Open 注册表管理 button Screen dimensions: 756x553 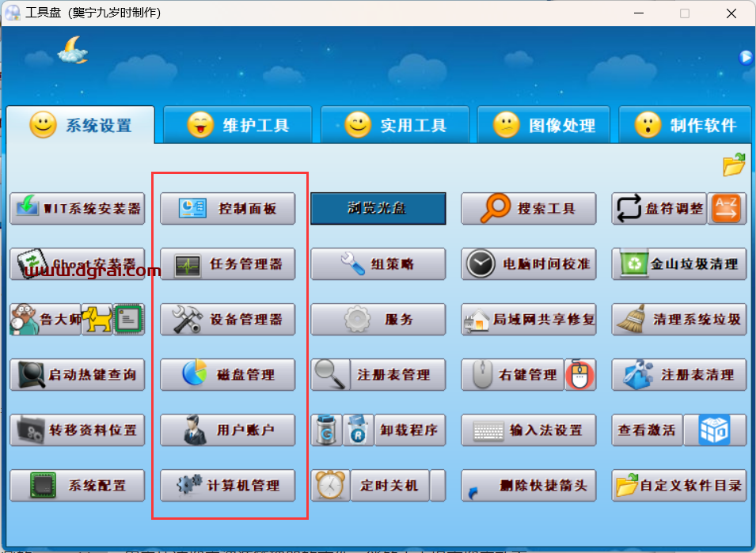pos(397,375)
